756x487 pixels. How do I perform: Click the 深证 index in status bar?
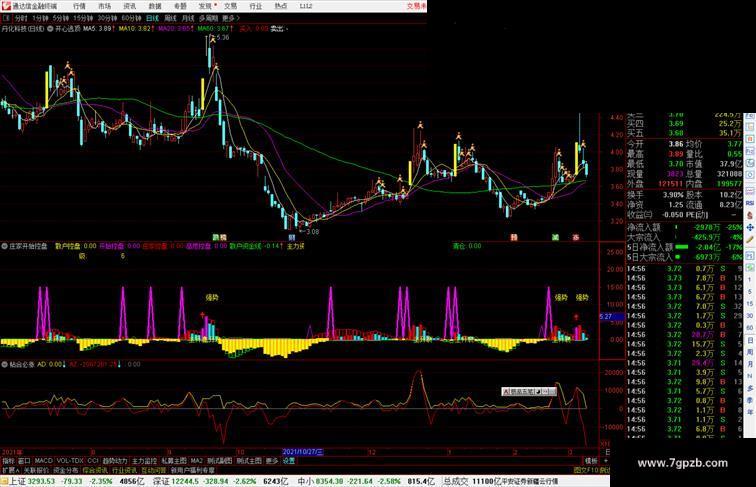(x=161, y=481)
